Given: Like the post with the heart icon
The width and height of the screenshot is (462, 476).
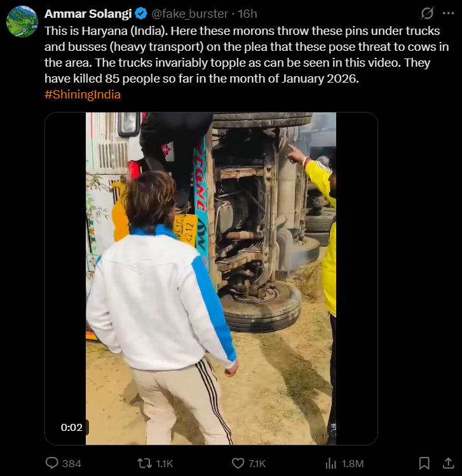Looking at the screenshot, I should click(x=238, y=463).
